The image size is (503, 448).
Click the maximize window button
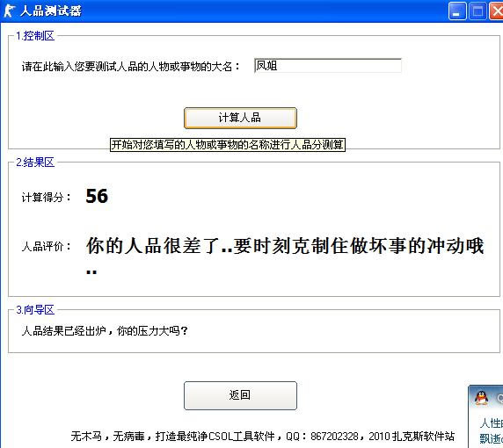477,11
